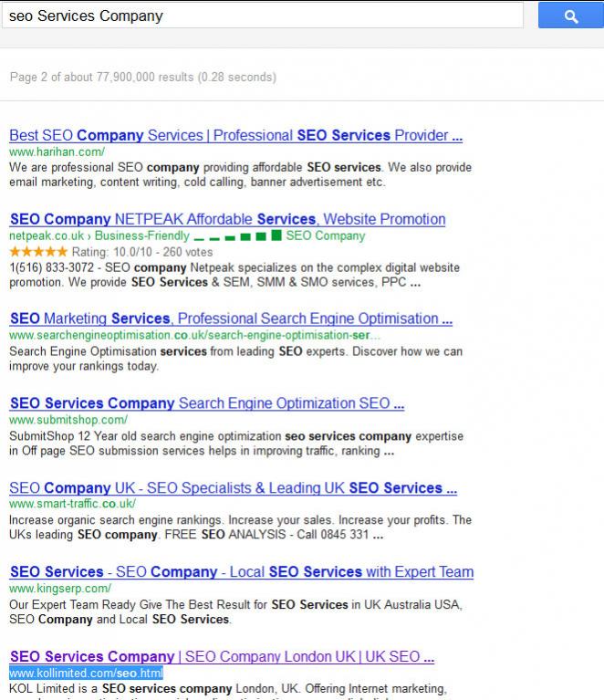Viewport: 604px width, 700px height.
Task: Open 'SEO Company UK - SEO Specialists' link
Action: (x=233, y=488)
